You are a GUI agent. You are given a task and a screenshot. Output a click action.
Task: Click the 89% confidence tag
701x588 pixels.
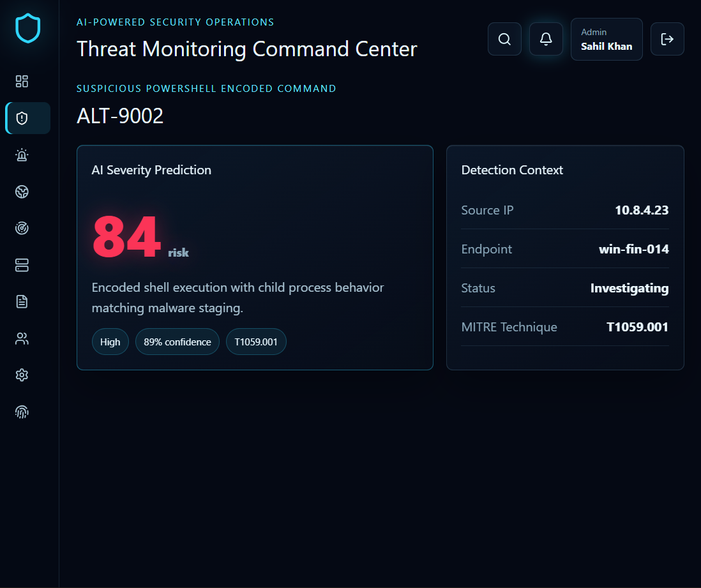pos(177,342)
